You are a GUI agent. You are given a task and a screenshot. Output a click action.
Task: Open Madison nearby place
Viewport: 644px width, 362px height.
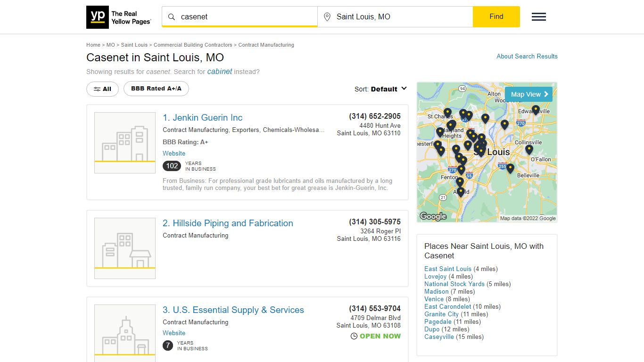pos(437,291)
